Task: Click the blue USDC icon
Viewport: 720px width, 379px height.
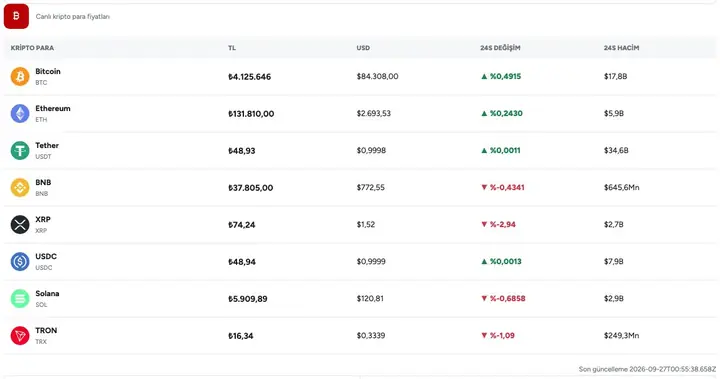Action: coord(20,261)
